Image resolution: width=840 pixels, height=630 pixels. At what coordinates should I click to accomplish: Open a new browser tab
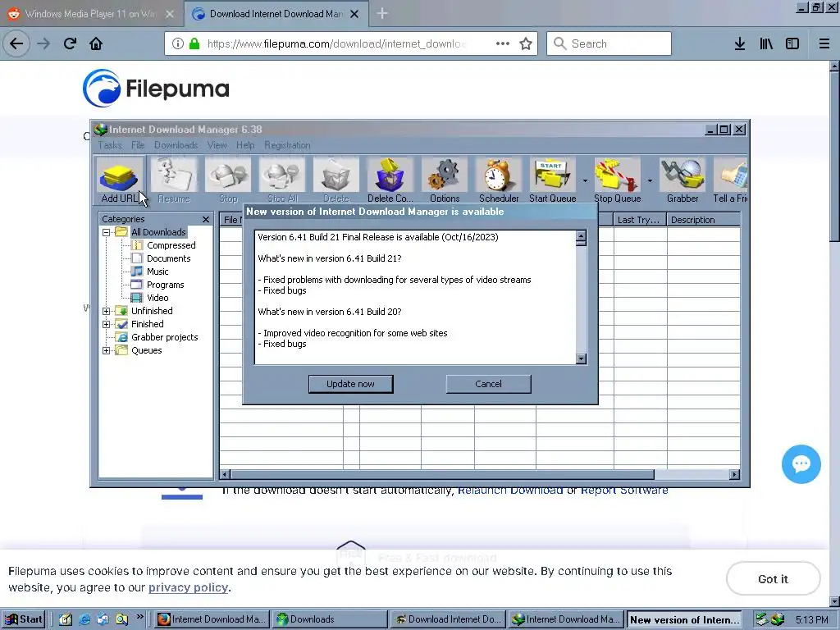click(x=382, y=14)
